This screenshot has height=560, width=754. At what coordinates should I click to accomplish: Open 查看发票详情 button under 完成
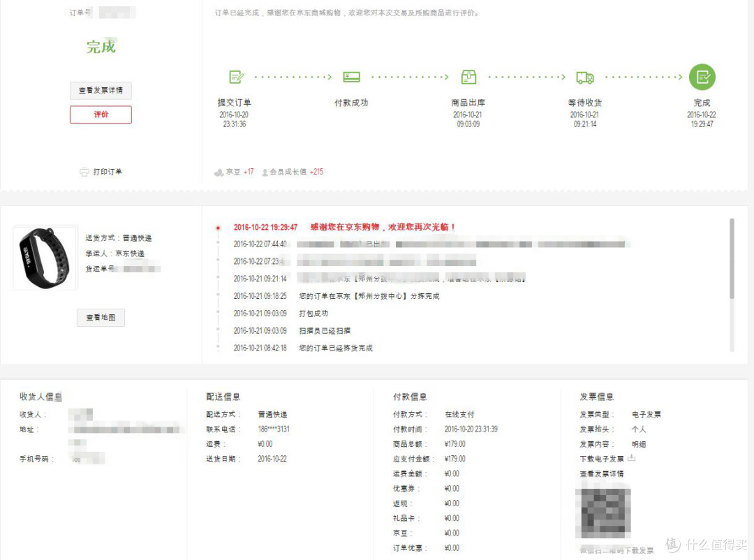click(101, 91)
